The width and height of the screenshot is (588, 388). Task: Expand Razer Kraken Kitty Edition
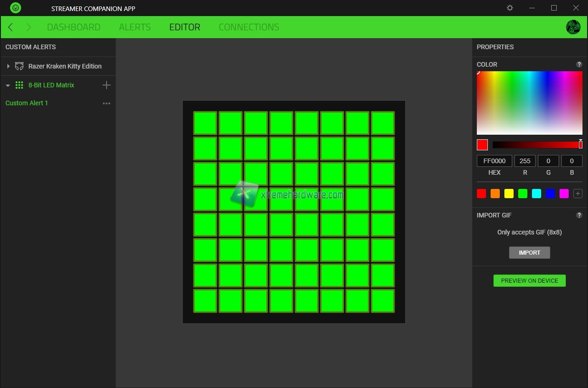(8, 66)
